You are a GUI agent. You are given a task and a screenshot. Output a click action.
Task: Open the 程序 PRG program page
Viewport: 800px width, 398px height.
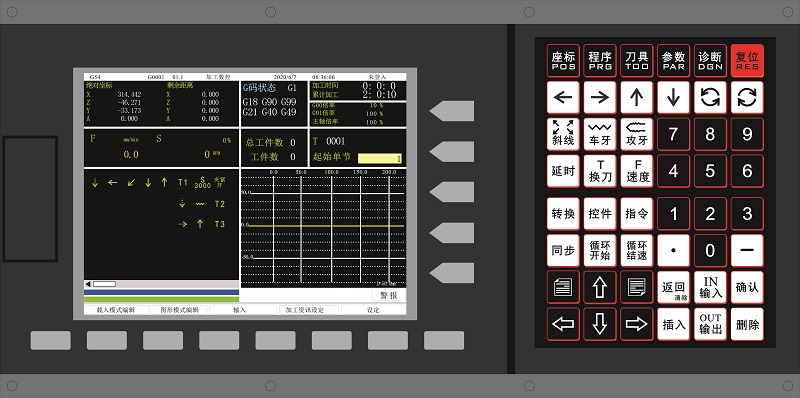tap(599, 61)
